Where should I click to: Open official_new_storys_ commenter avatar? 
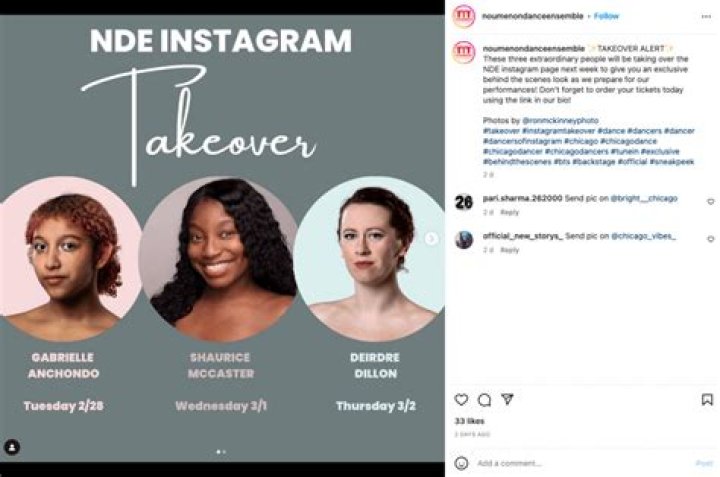pyautogui.click(x=463, y=239)
